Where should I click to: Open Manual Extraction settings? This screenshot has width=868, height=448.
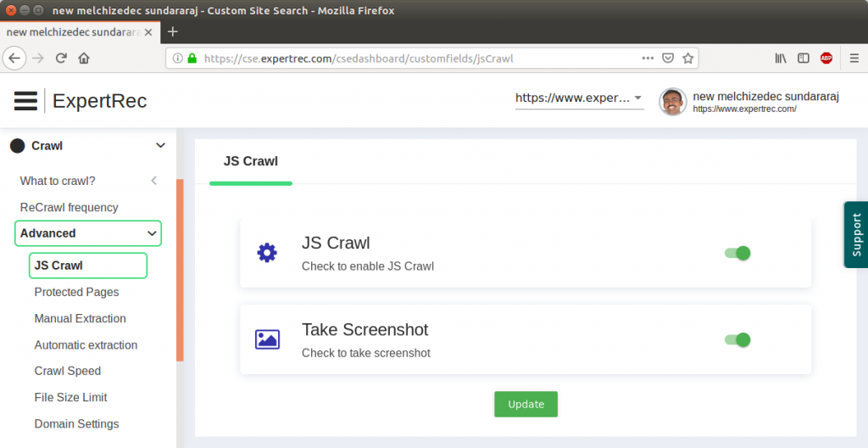tap(81, 319)
